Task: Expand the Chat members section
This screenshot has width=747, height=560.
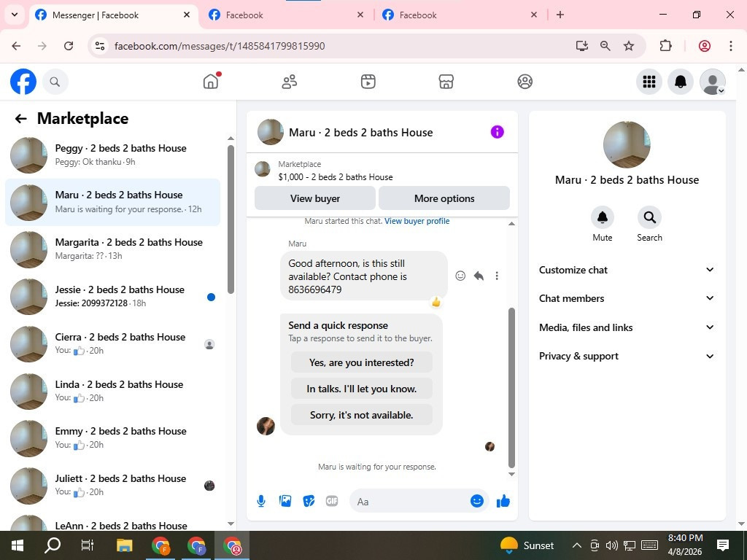Action: (627, 298)
